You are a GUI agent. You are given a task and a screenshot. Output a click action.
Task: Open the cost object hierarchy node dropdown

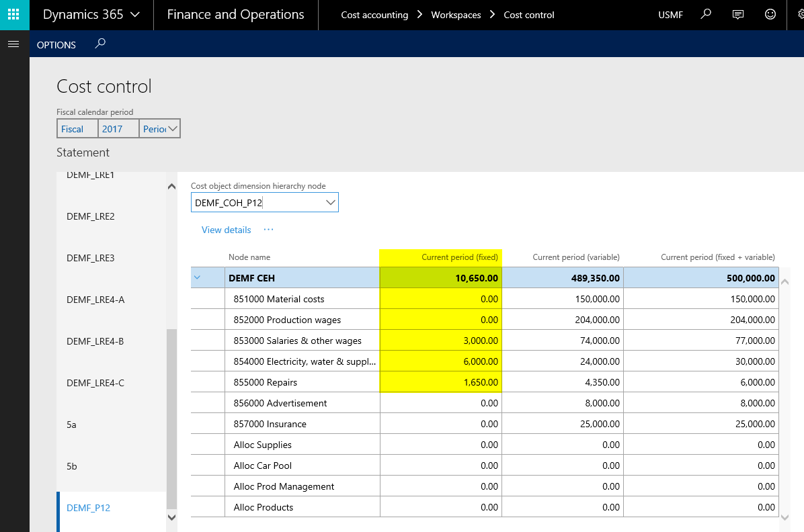tap(330, 202)
